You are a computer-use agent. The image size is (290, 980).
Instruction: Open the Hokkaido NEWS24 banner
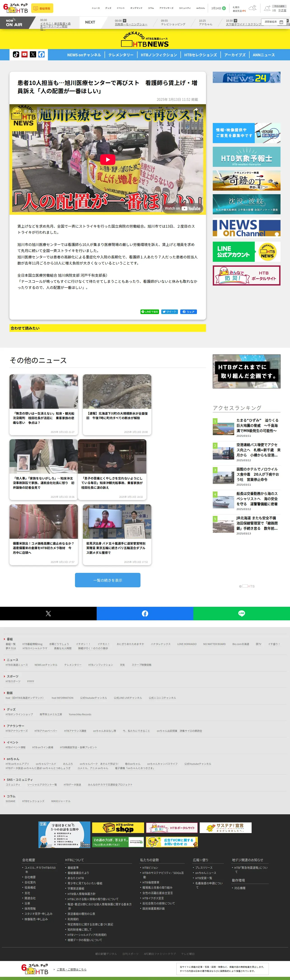point(246,78)
